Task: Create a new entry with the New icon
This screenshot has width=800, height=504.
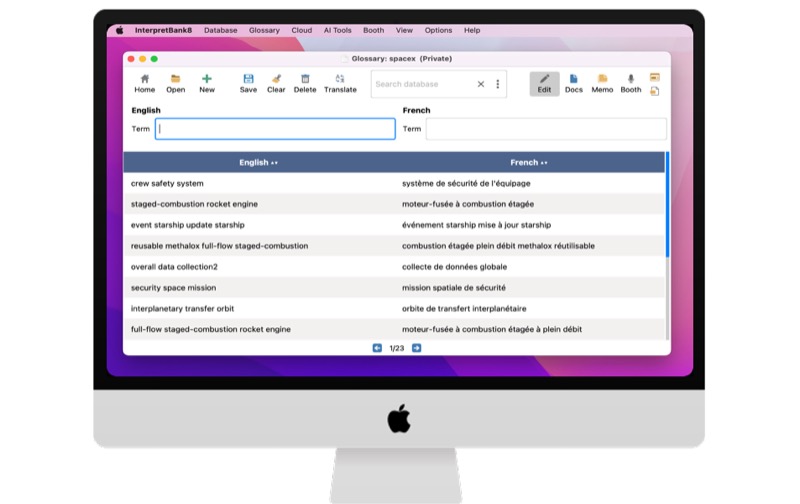Action: click(x=207, y=84)
